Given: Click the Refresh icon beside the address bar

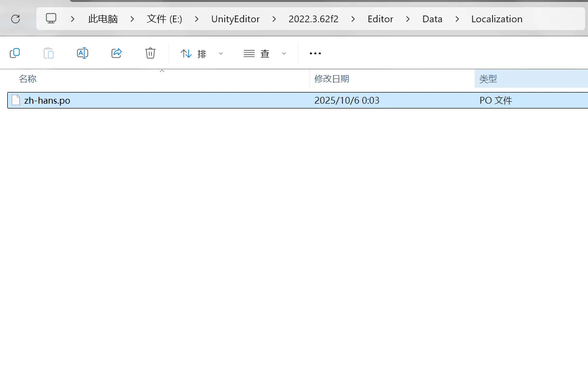Looking at the screenshot, I should point(15,19).
